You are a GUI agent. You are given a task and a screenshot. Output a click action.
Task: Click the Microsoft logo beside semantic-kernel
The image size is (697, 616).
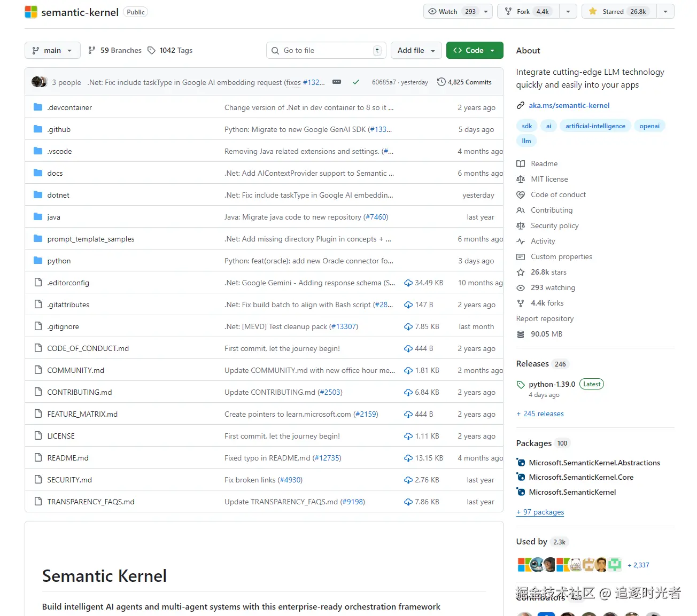(31, 12)
